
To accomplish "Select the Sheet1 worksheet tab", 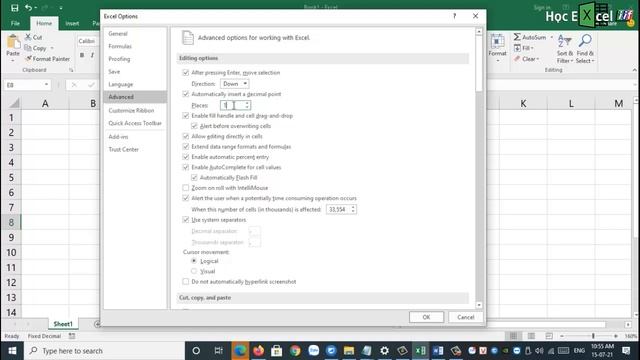I will pos(63,324).
